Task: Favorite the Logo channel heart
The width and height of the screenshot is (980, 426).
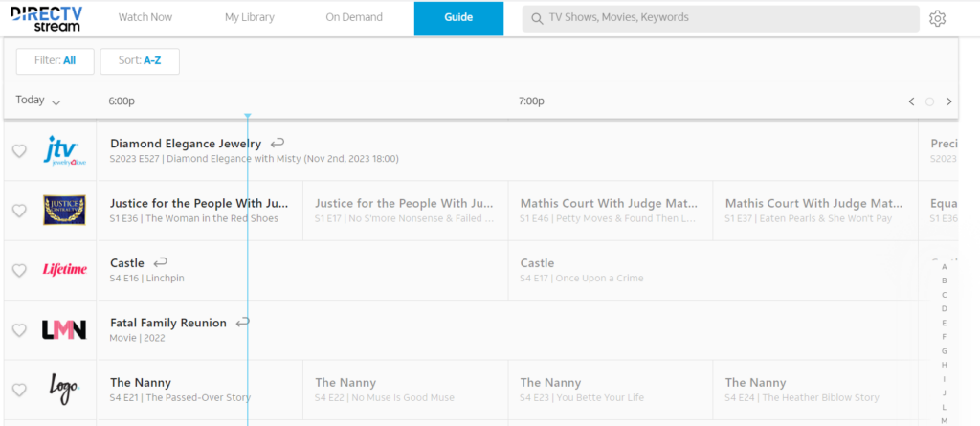Action: click(19, 390)
